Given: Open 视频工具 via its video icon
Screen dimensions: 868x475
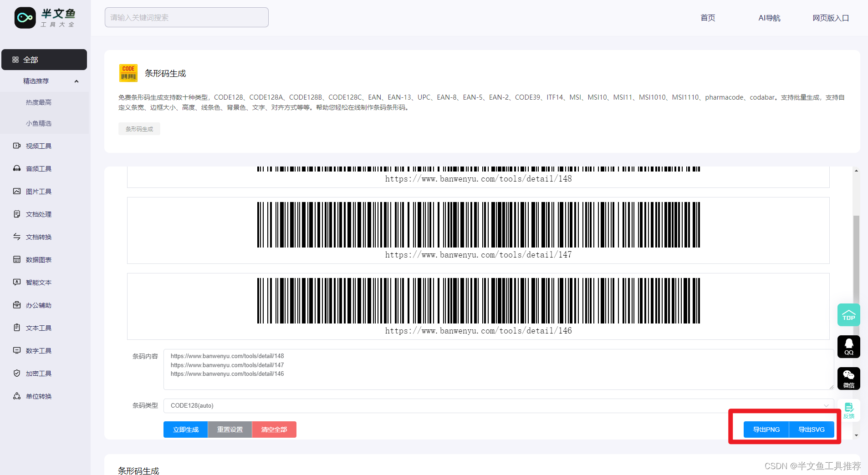Looking at the screenshot, I should 17,146.
